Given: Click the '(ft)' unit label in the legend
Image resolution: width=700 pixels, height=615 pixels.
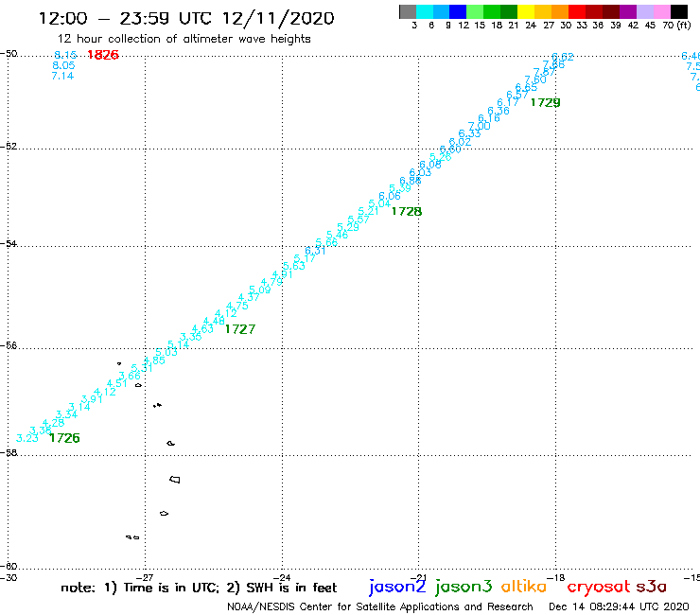Looking at the screenshot, I should pyautogui.click(x=684, y=26).
